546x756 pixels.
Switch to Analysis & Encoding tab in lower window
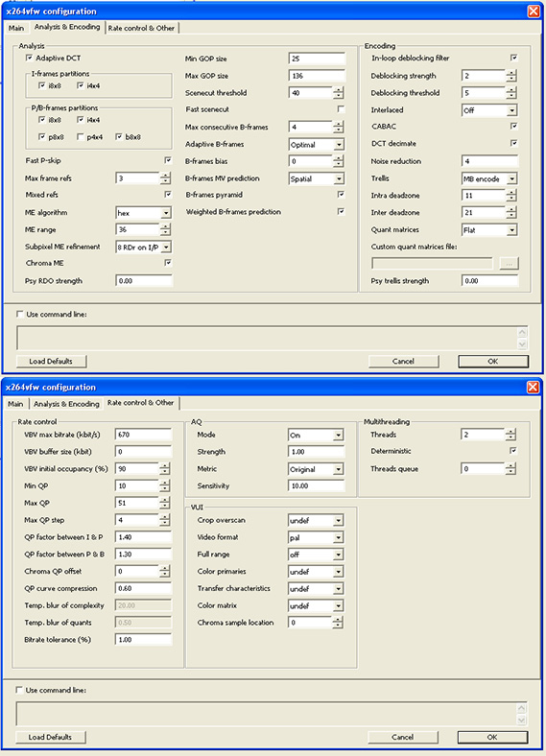(x=66, y=404)
